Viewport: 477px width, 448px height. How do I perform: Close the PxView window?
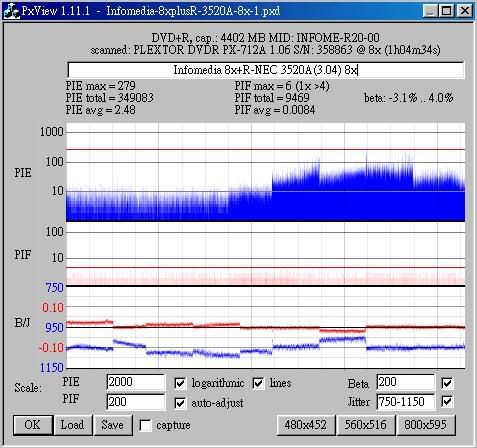[x=464, y=11]
